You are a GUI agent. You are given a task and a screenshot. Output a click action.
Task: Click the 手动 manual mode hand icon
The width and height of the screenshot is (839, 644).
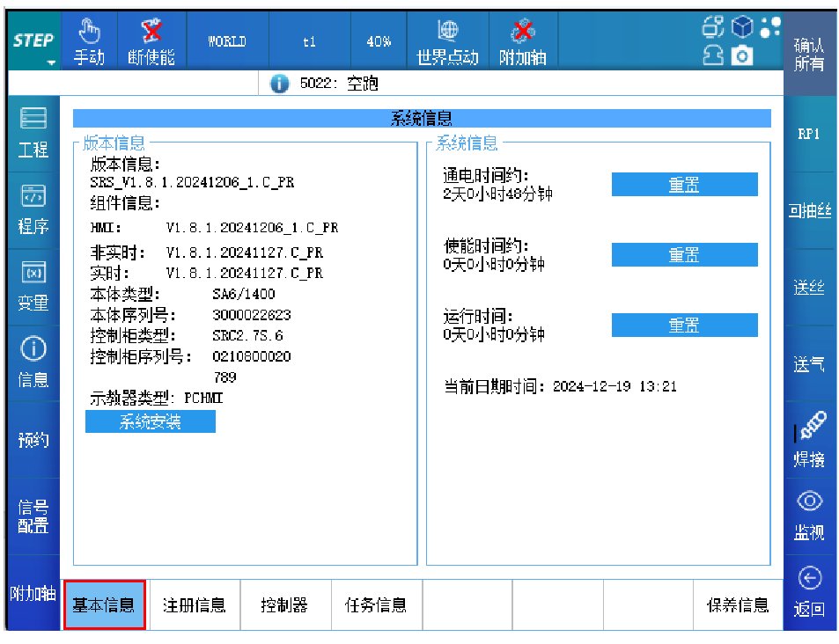(88, 33)
